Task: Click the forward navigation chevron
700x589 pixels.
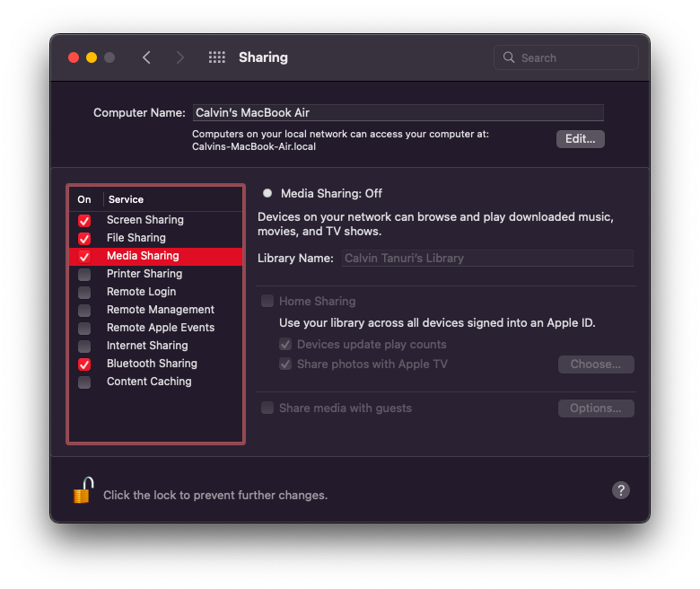Action: coord(179,57)
